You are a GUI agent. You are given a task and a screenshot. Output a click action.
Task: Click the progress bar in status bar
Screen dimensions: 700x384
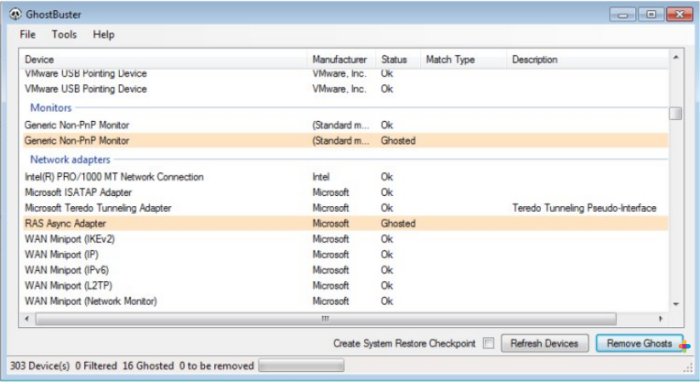click(301, 366)
